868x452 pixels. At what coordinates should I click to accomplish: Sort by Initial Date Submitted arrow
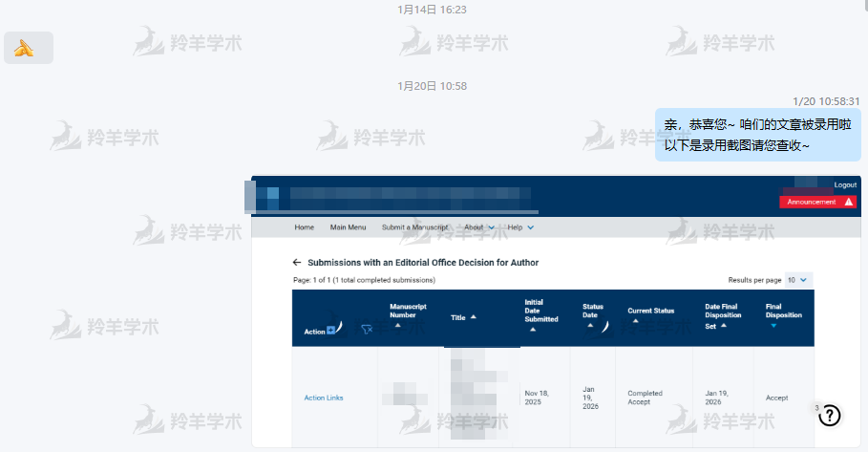click(532, 330)
